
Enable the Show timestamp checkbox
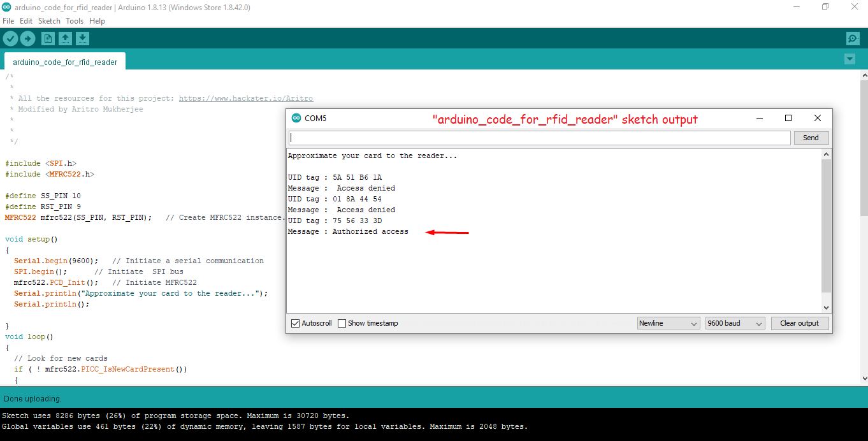click(342, 323)
